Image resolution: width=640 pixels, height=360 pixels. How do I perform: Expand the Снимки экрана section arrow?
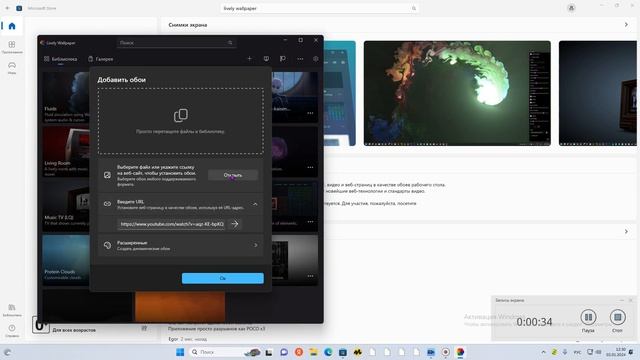[626, 25]
